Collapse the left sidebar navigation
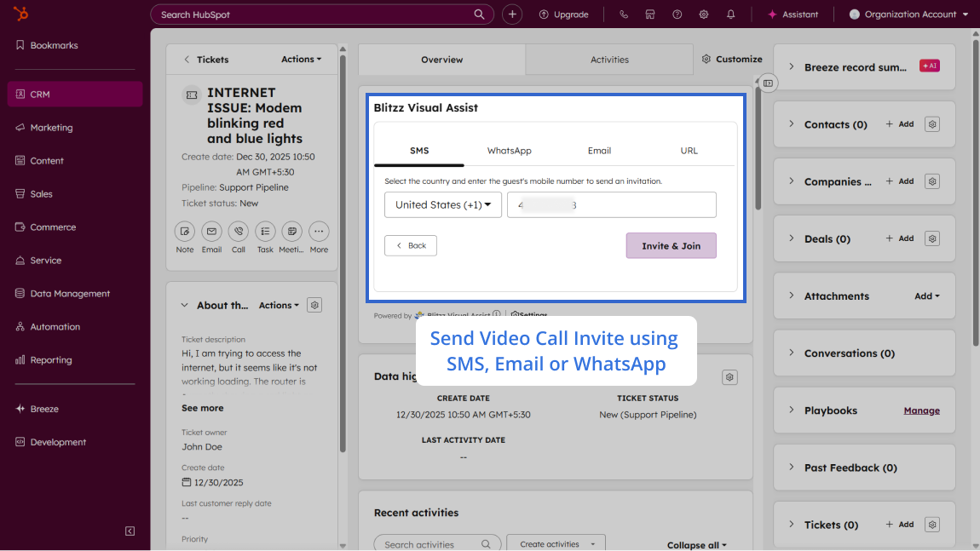This screenshot has height=551, width=980. pos(130,531)
